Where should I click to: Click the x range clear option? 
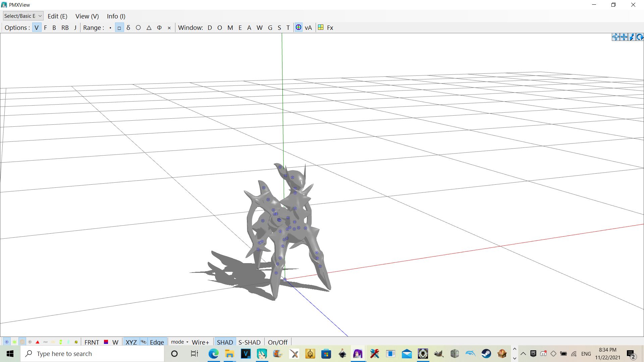coord(169,28)
